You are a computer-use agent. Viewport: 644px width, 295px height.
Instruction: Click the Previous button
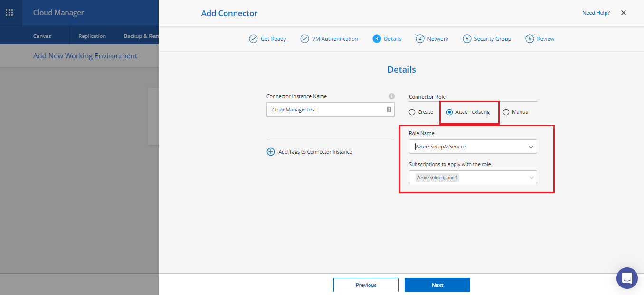366,285
